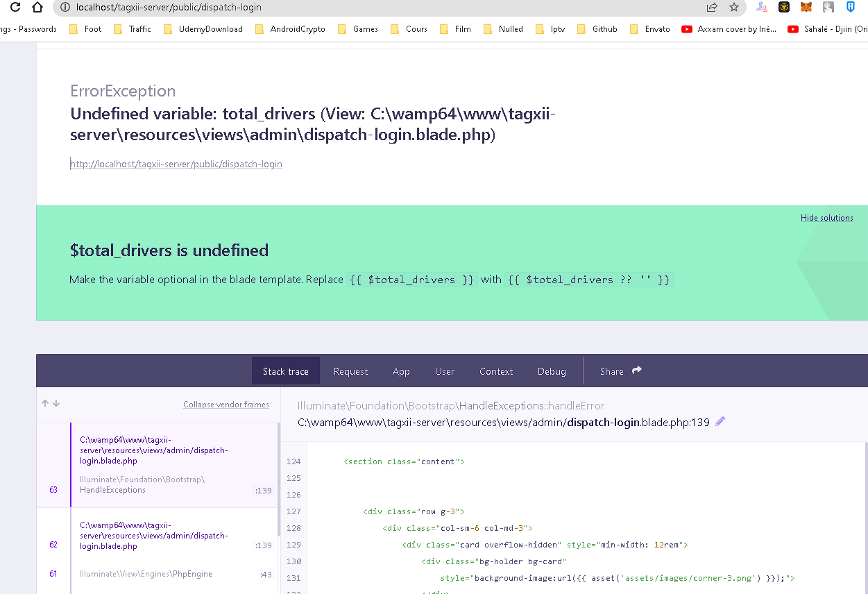The height and width of the screenshot is (594, 868).
Task: Open the Cours bookmarks folder
Action: [409, 29]
